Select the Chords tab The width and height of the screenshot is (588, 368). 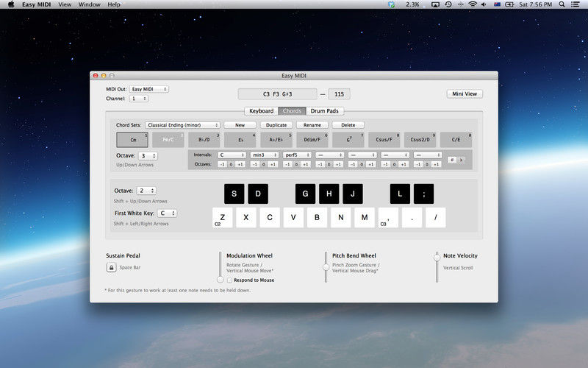coord(292,111)
